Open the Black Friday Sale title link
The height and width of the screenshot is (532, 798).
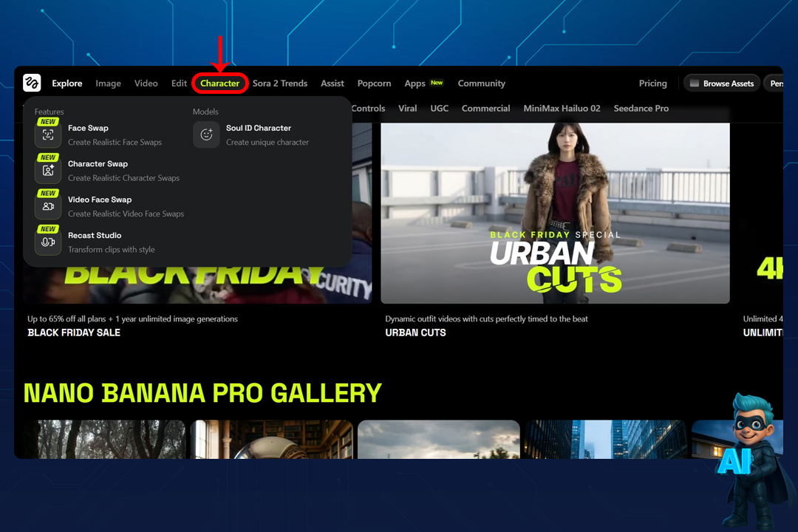pyautogui.click(x=74, y=332)
